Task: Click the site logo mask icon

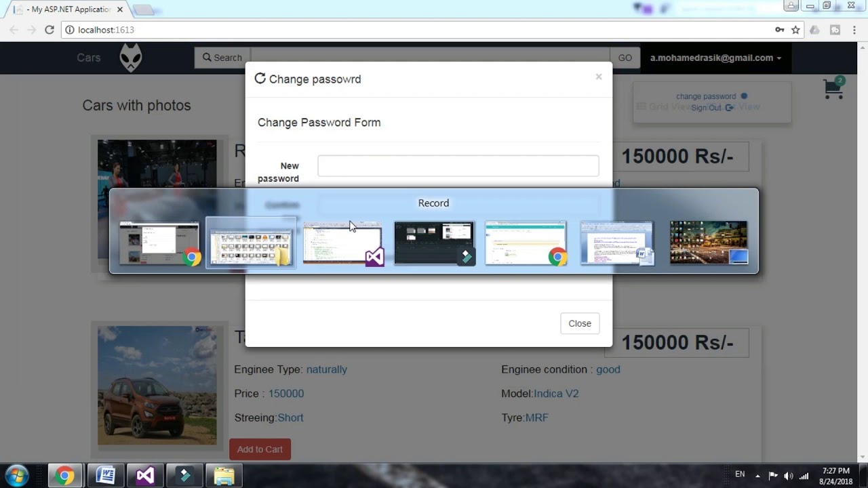Action: pos(131,58)
